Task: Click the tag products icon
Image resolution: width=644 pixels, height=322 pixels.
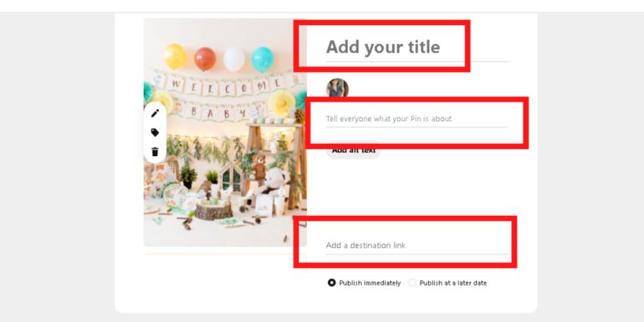Action: click(155, 133)
